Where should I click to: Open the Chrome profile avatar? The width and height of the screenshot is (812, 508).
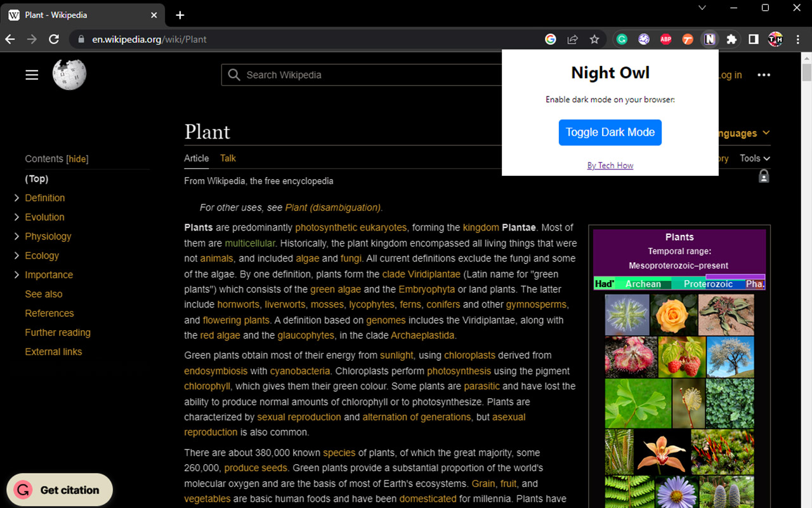(775, 39)
